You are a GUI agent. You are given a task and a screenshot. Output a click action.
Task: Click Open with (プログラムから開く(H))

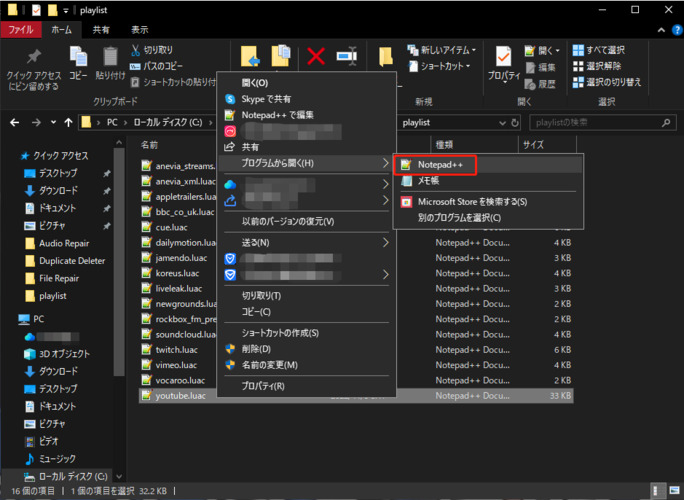[x=306, y=163]
